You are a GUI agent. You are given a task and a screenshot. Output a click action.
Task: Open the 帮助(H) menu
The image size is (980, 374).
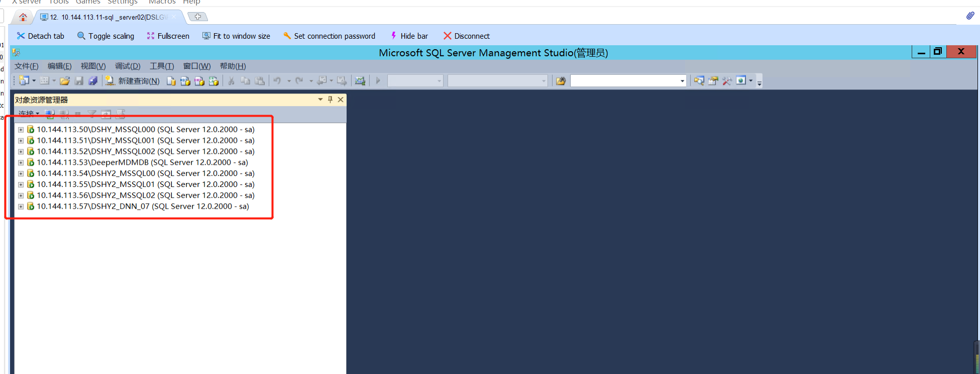(x=233, y=66)
